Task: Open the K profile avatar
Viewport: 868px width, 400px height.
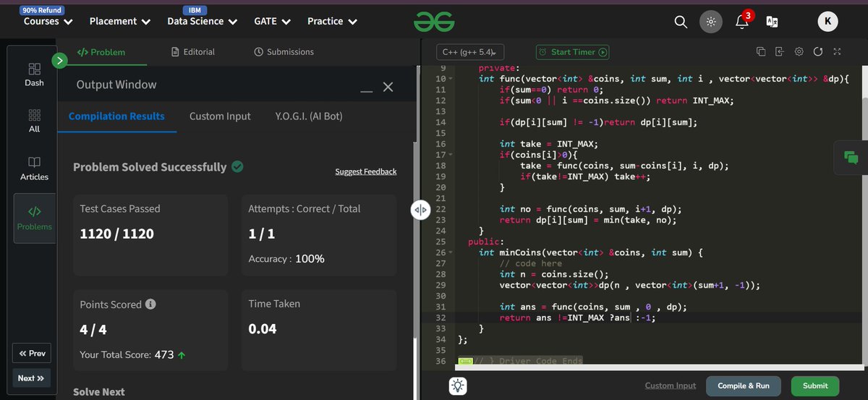Action: pyautogui.click(x=827, y=22)
